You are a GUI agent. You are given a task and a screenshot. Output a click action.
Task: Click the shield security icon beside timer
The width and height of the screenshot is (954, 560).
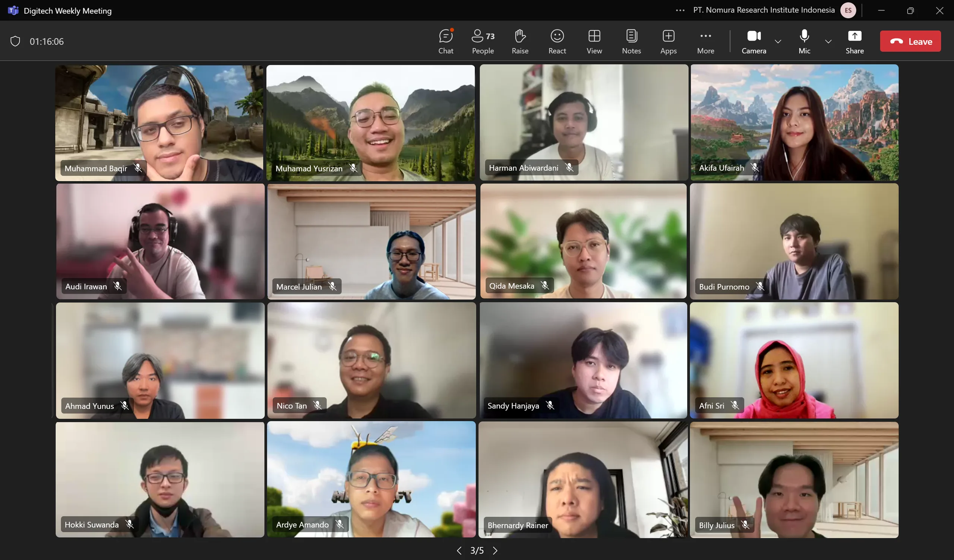15,41
